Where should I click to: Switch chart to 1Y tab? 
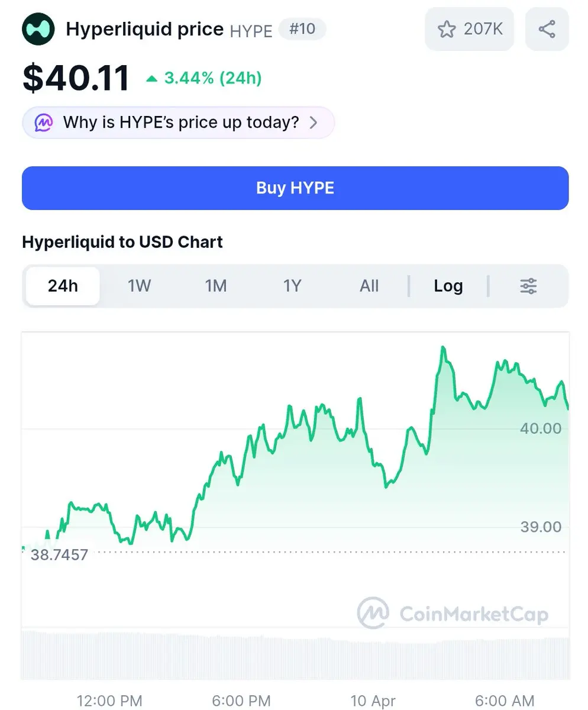[292, 286]
